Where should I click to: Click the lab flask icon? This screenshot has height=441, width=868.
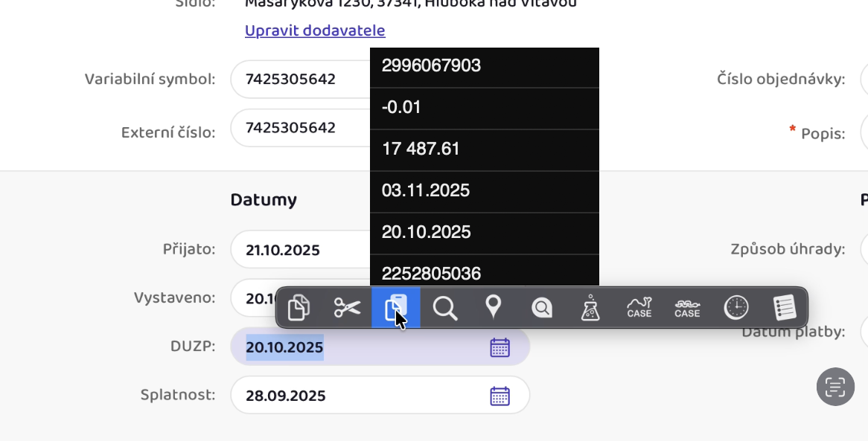coord(590,307)
